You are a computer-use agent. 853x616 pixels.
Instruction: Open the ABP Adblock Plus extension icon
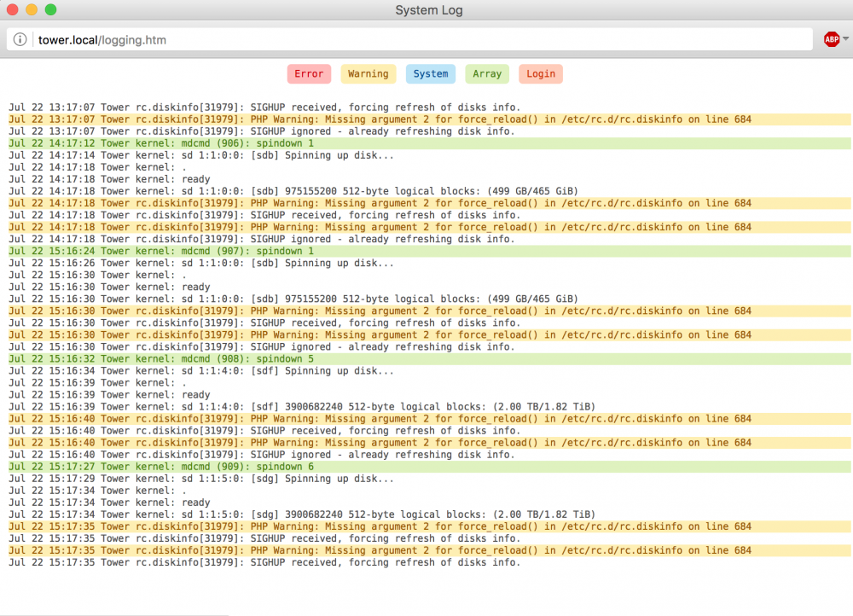coord(831,39)
